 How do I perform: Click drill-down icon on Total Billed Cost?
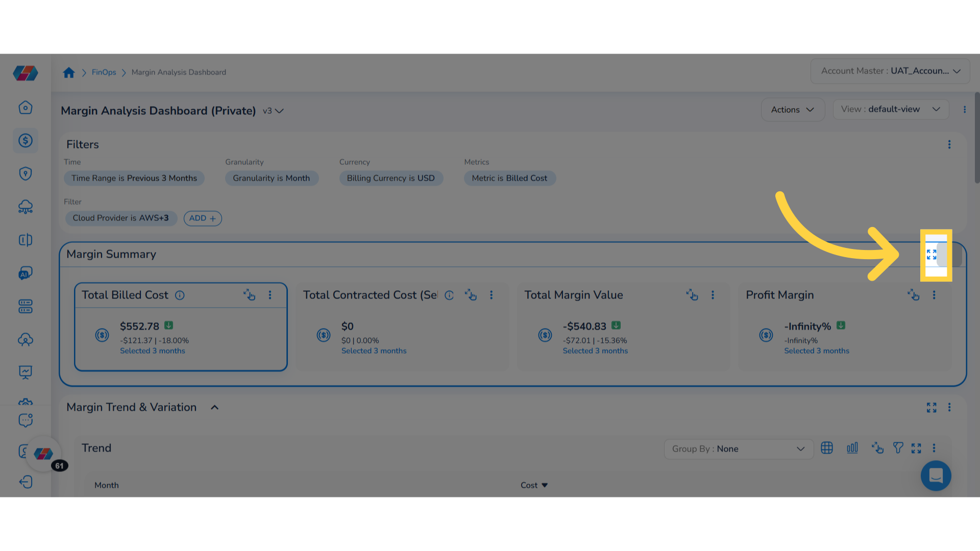pos(249,295)
